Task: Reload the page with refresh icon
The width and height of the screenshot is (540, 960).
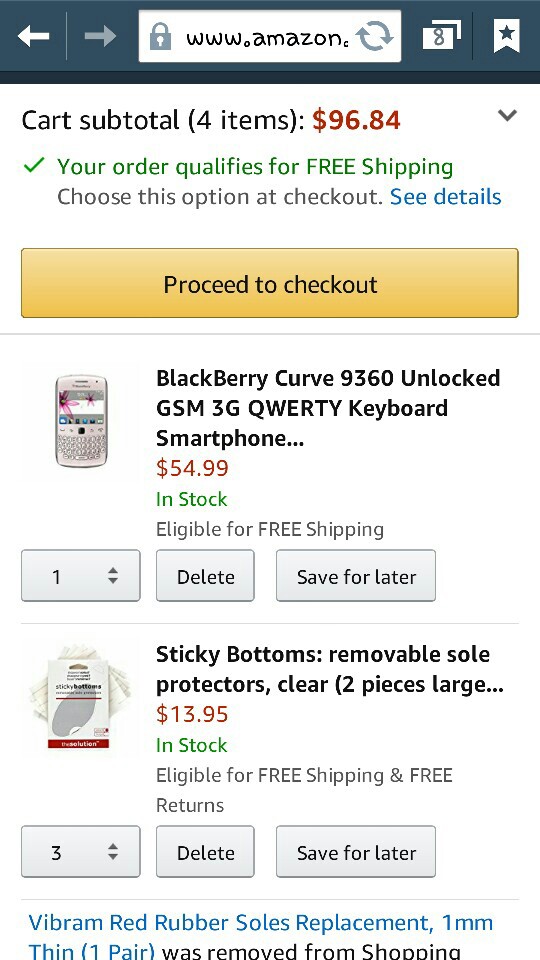Action: point(375,37)
